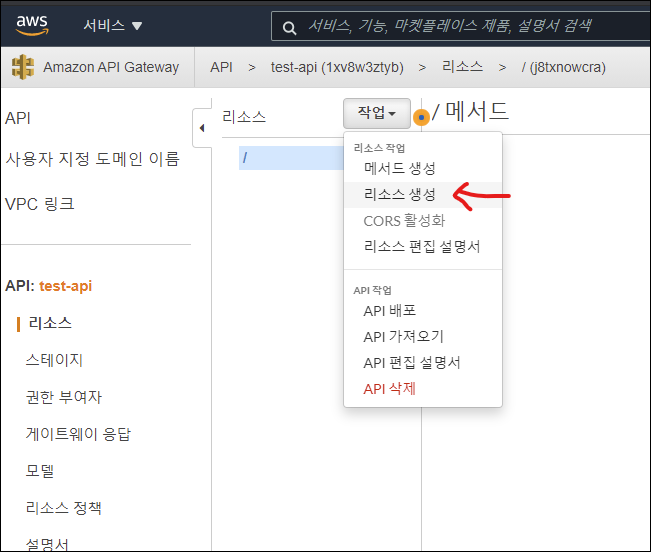Select 리소스 편집 설명서 menu entry
Screen dimensions: 651x552
point(422,247)
